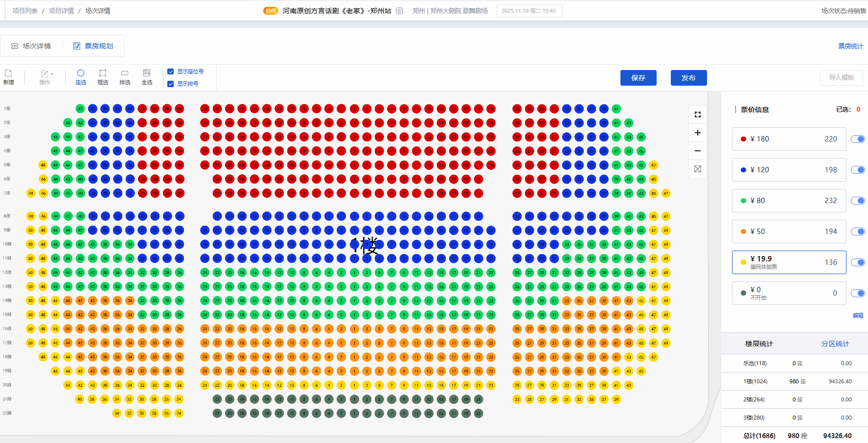
Task: Open the 票房统计 link
Action: click(850, 46)
